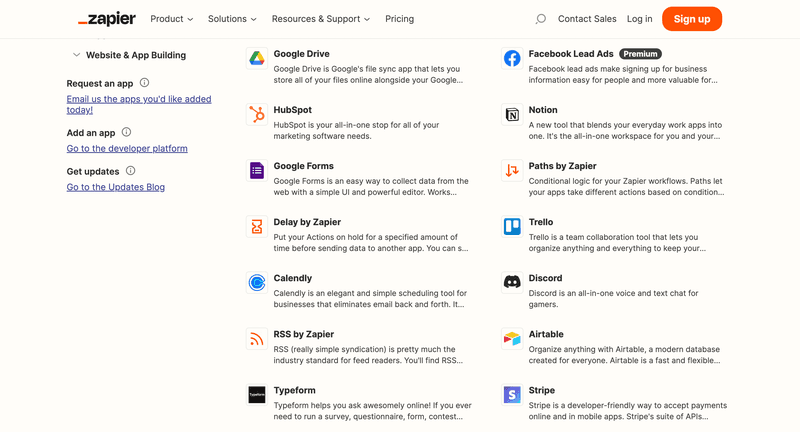The image size is (800, 432).
Task: Collapse the Website & App Building section
Action: pyautogui.click(x=77, y=55)
